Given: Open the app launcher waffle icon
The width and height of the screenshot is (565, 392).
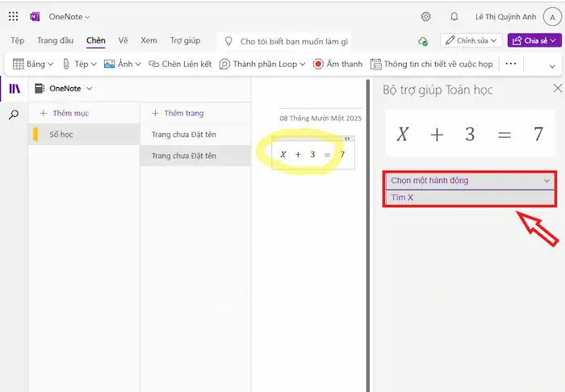Looking at the screenshot, I should (x=13, y=16).
